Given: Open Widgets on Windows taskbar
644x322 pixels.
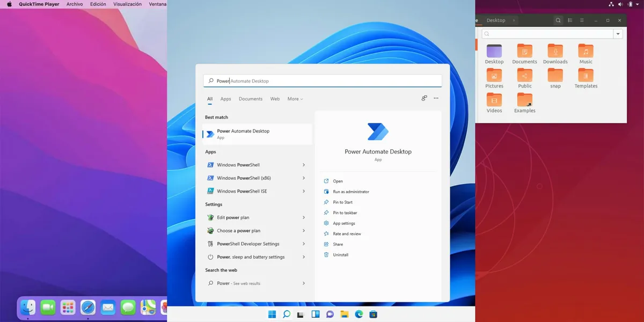Looking at the screenshot, I should 316,314.
